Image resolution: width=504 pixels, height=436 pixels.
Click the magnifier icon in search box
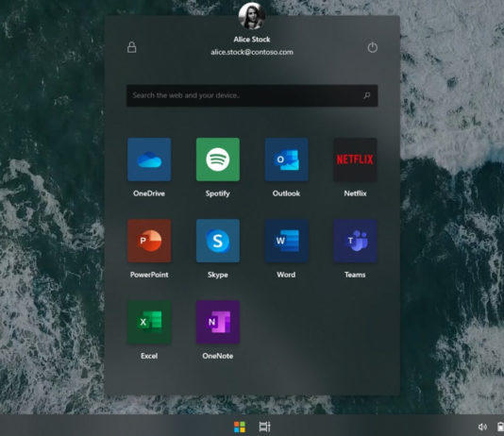[367, 95]
